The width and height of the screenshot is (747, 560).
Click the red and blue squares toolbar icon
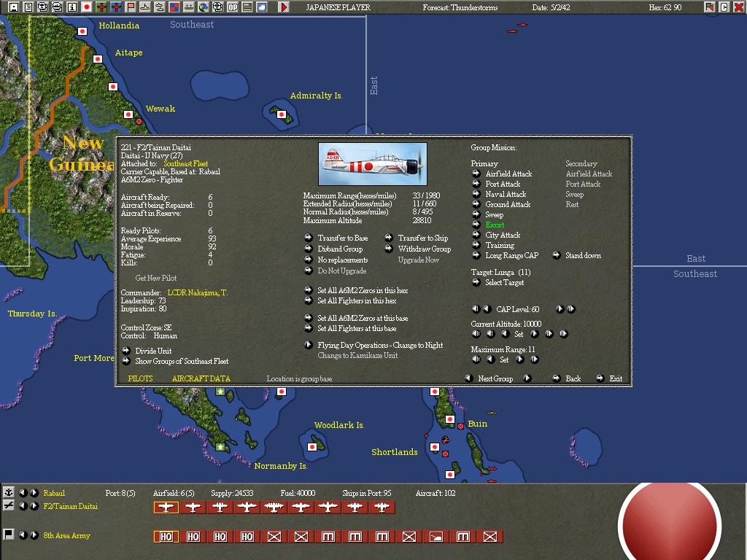point(174,7)
